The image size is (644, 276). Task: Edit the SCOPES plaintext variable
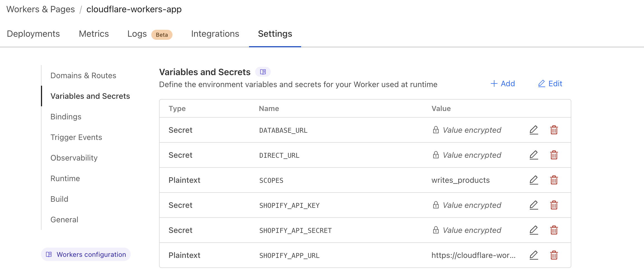click(x=534, y=180)
